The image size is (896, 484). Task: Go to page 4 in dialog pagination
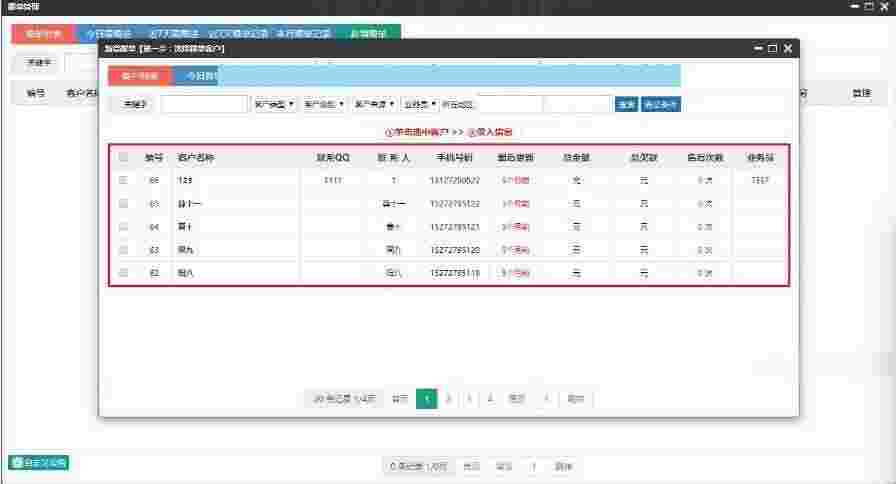(x=490, y=398)
